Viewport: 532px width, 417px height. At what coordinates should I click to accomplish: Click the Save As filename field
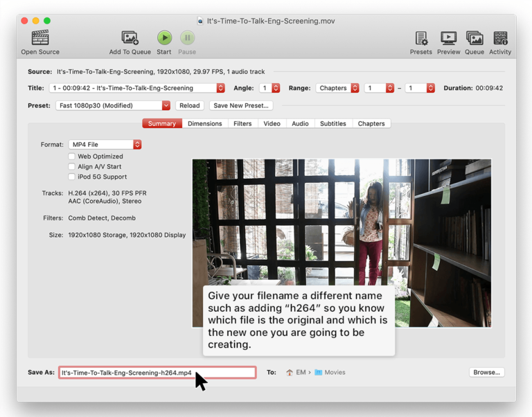point(157,373)
